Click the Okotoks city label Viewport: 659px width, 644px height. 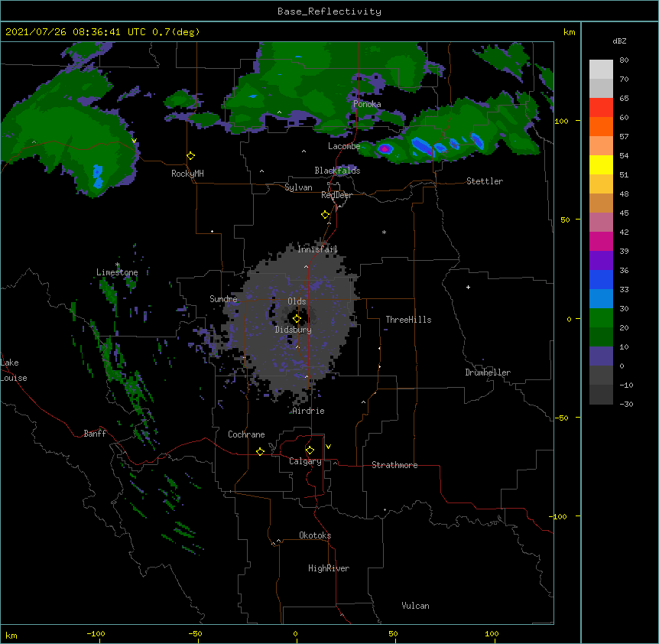coord(315,535)
